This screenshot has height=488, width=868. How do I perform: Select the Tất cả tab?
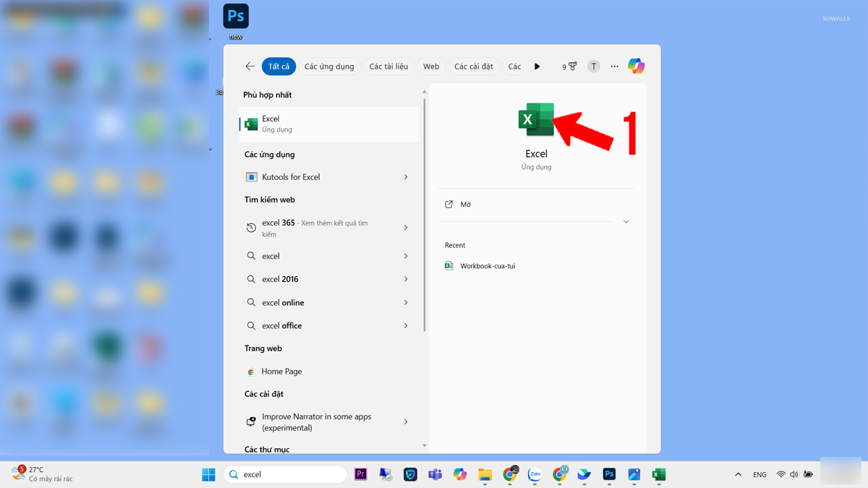click(x=278, y=67)
